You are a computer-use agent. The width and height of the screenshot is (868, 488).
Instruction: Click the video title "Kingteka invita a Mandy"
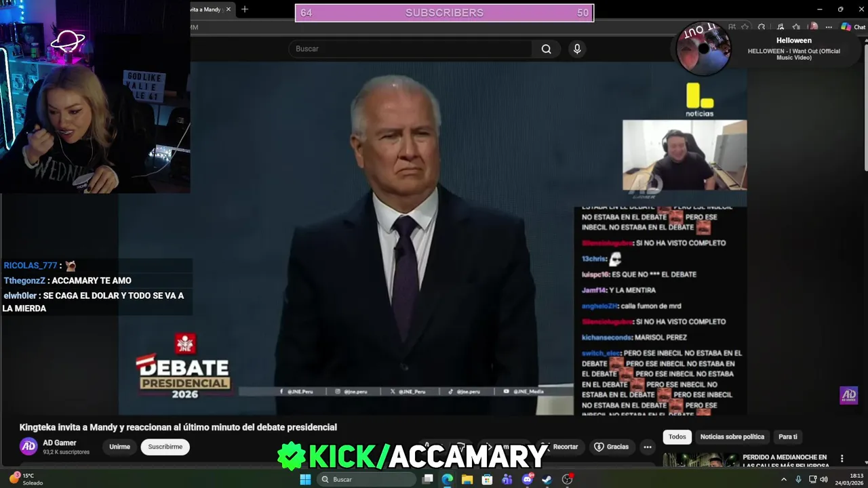click(178, 427)
